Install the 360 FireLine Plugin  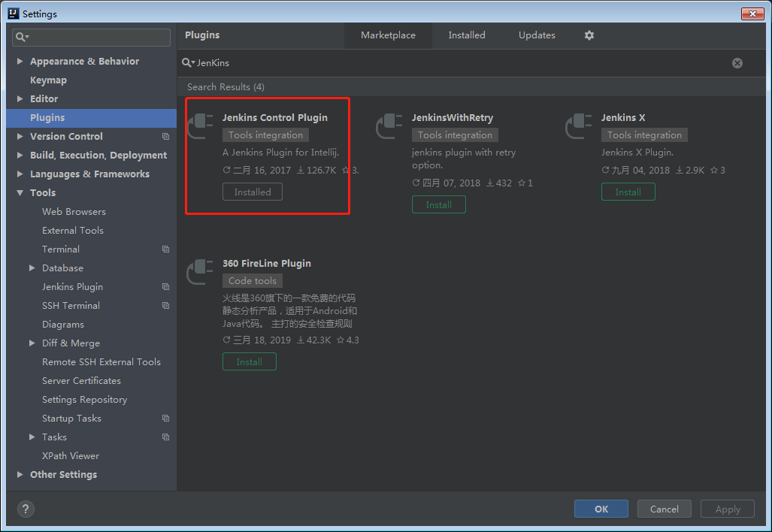(249, 361)
